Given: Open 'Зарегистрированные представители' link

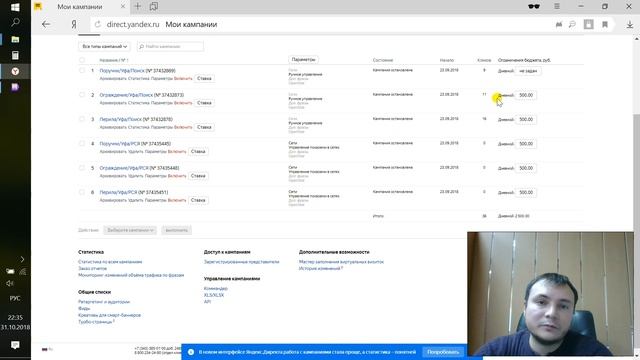Looking at the screenshot, I should (x=242, y=262).
